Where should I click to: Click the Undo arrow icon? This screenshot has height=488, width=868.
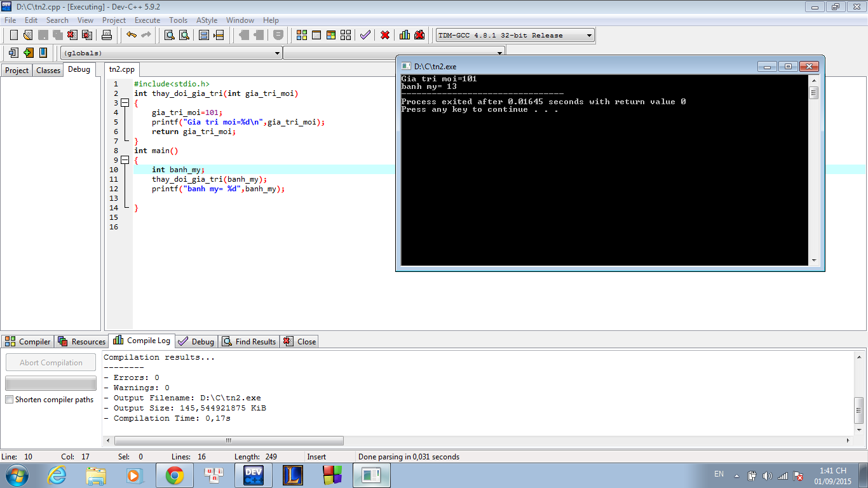tap(132, 36)
